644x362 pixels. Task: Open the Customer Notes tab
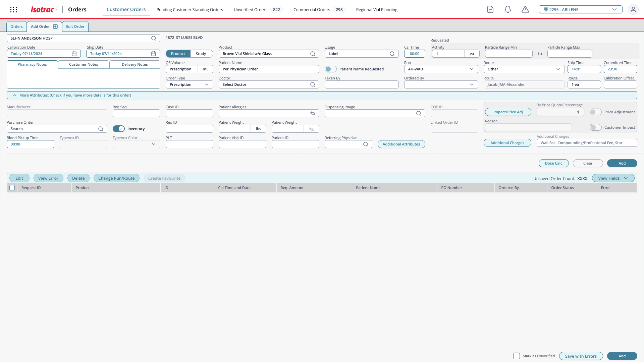click(x=84, y=64)
